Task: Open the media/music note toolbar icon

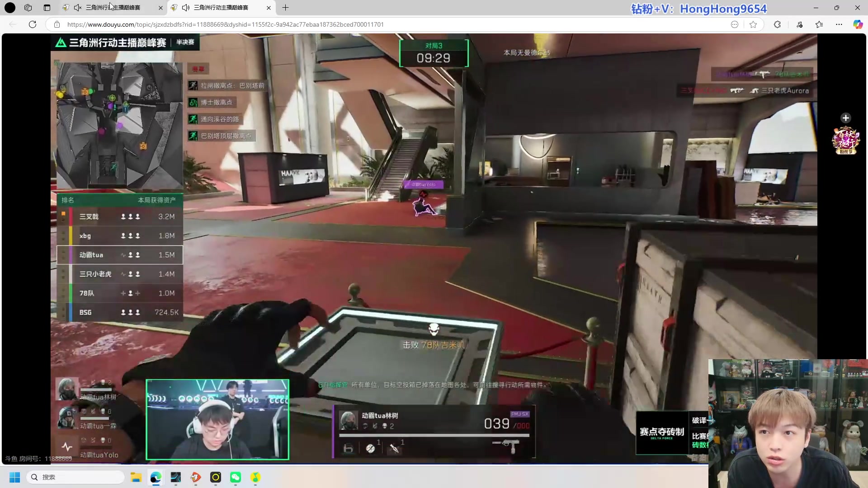Action: click(x=799, y=24)
